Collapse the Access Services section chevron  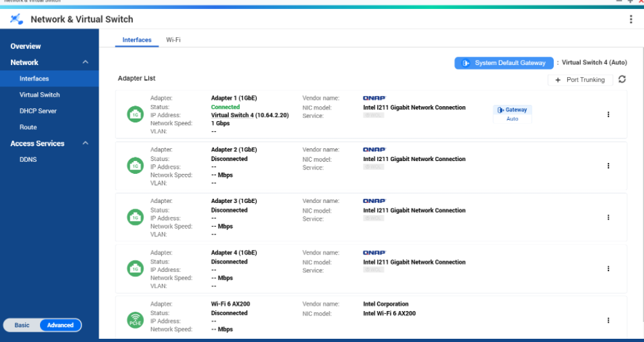click(86, 143)
